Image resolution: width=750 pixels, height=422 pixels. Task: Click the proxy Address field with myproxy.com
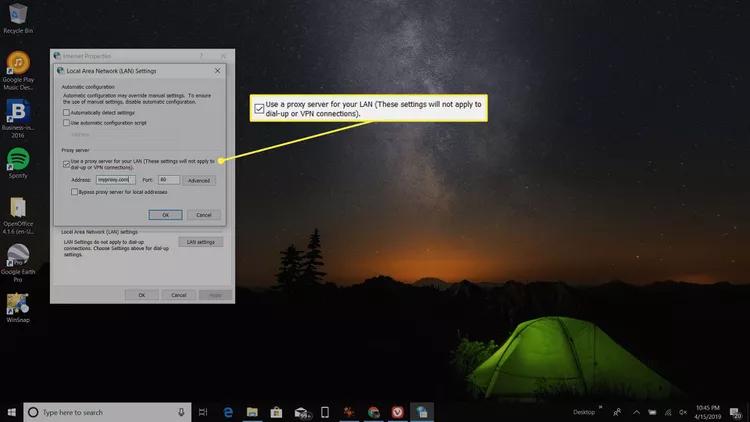tap(116, 180)
